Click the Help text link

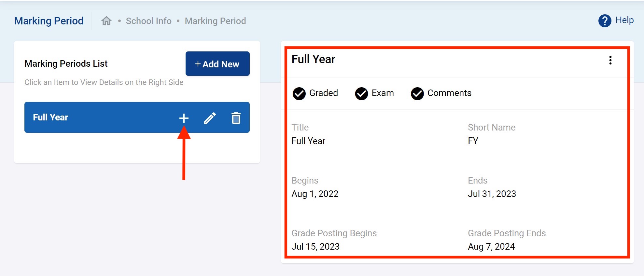(624, 20)
